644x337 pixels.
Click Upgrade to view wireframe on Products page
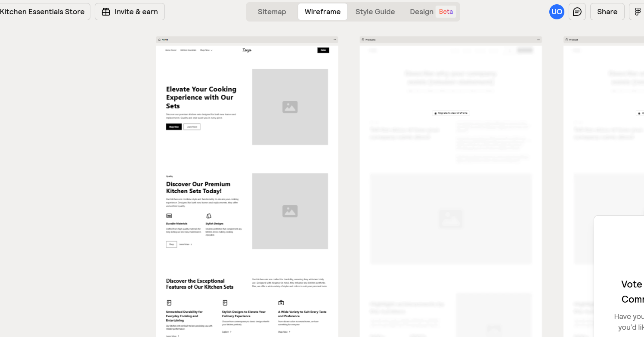(x=451, y=113)
